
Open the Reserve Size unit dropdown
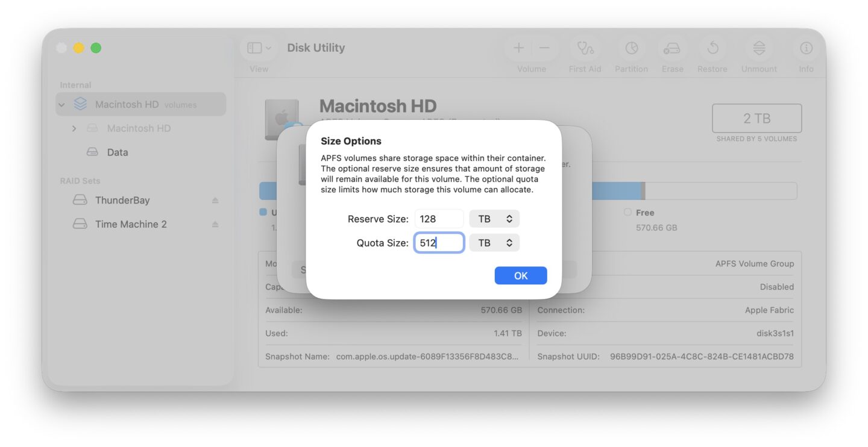click(494, 218)
